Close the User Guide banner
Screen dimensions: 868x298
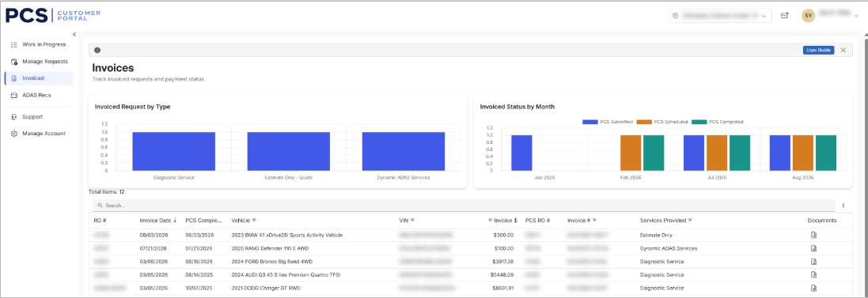coord(843,51)
